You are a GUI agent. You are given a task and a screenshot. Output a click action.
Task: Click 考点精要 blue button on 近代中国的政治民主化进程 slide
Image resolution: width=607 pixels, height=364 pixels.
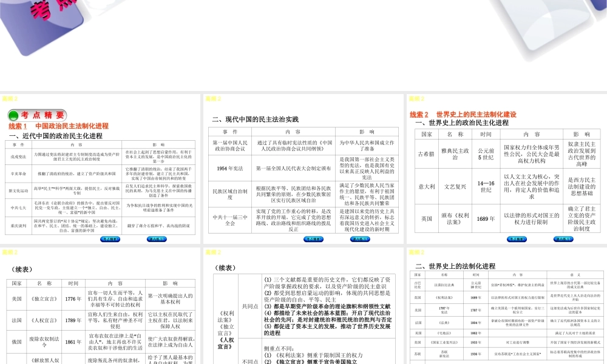tap(110, 239)
